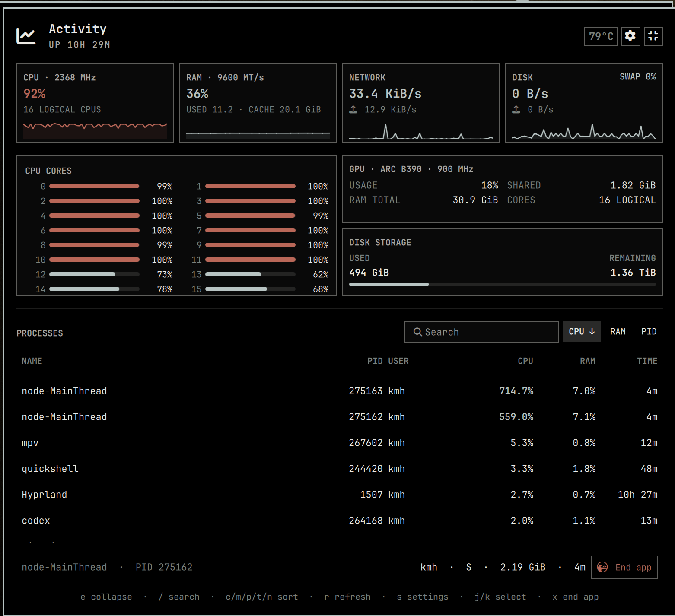675x616 pixels.
Task: Click the UP 10H 29M uptime text
Action: [80, 44]
